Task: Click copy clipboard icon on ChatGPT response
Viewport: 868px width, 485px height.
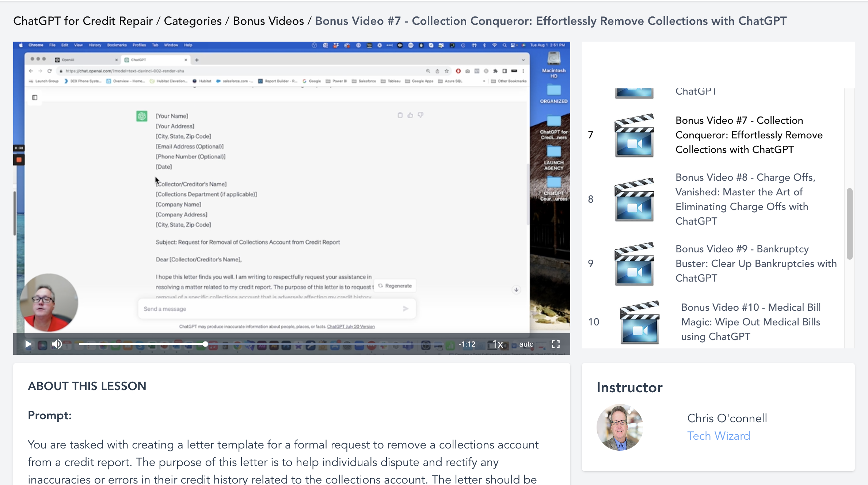Action: coord(400,115)
